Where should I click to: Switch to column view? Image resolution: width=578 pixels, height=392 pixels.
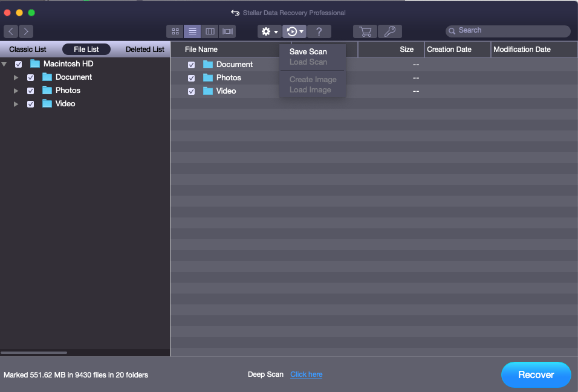point(210,31)
